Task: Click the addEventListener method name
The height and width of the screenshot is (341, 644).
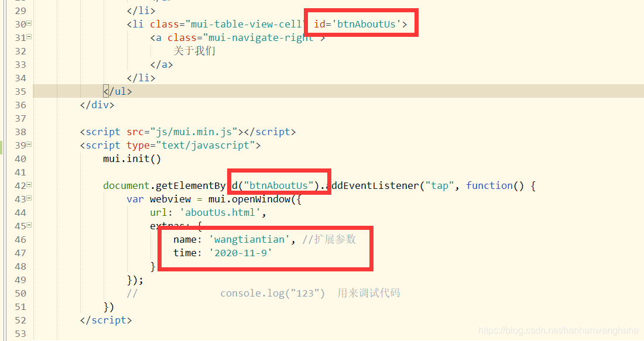Action: pos(372,185)
